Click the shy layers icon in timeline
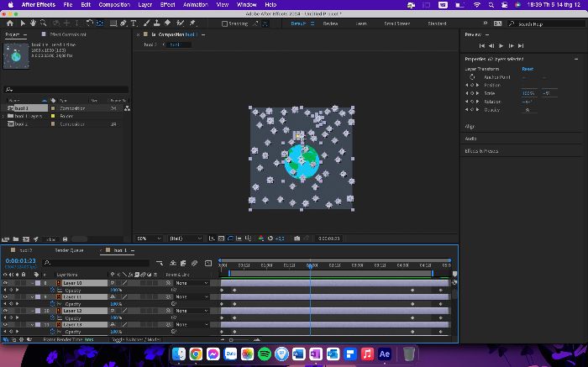The image size is (588, 367). (173, 263)
